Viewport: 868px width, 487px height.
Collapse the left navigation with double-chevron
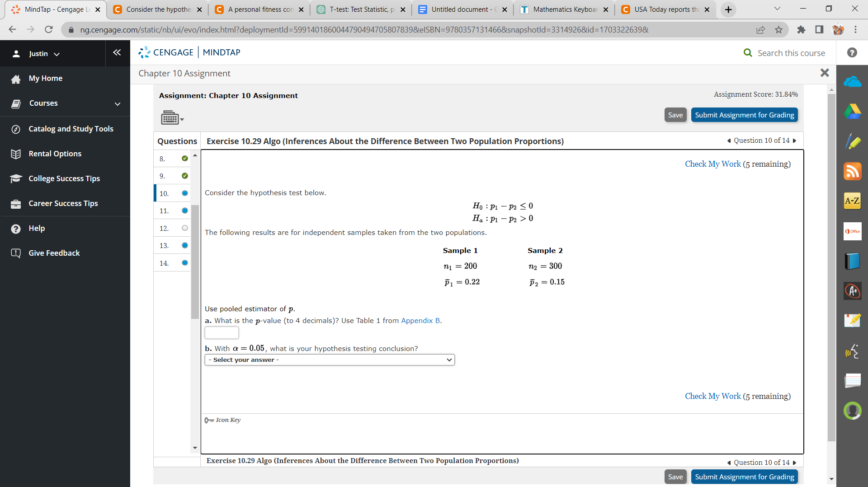pyautogui.click(x=117, y=53)
